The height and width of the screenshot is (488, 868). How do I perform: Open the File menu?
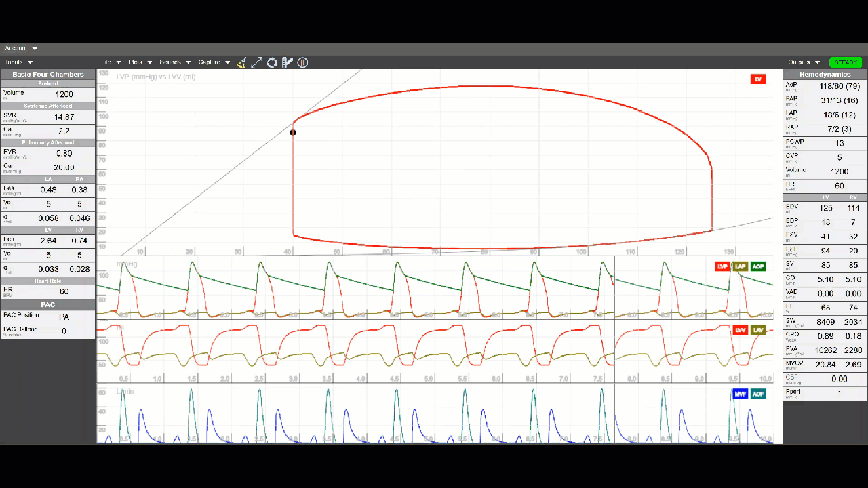tap(111, 62)
